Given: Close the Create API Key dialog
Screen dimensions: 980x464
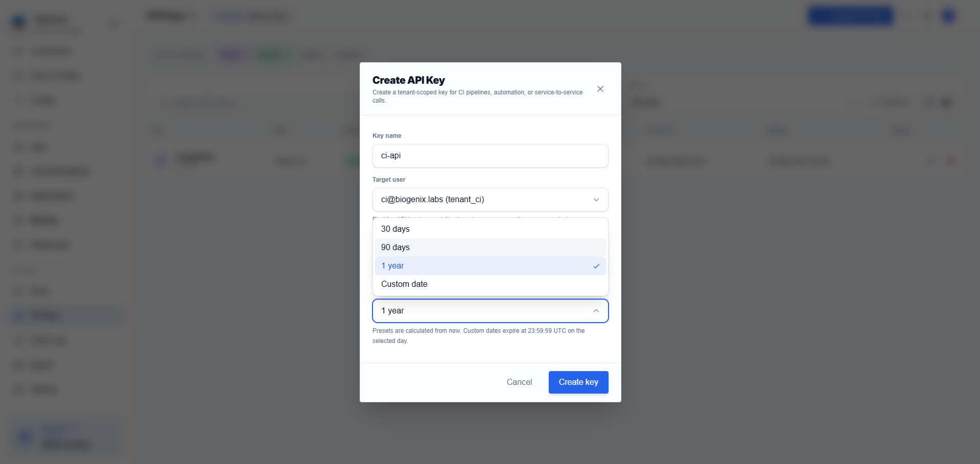Looking at the screenshot, I should click(x=600, y=89).
